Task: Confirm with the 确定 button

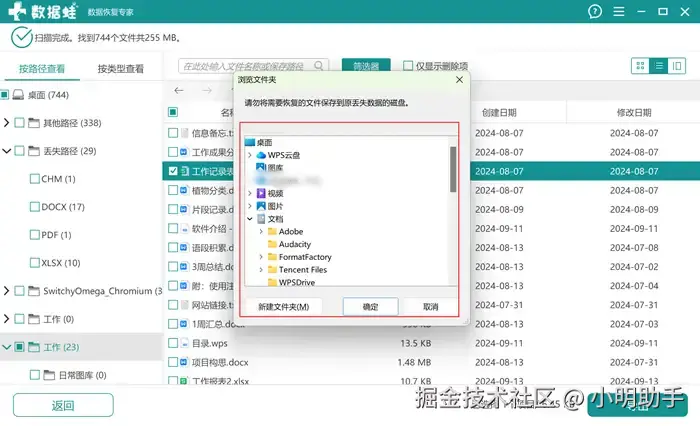Action: (x=370, y=307)
